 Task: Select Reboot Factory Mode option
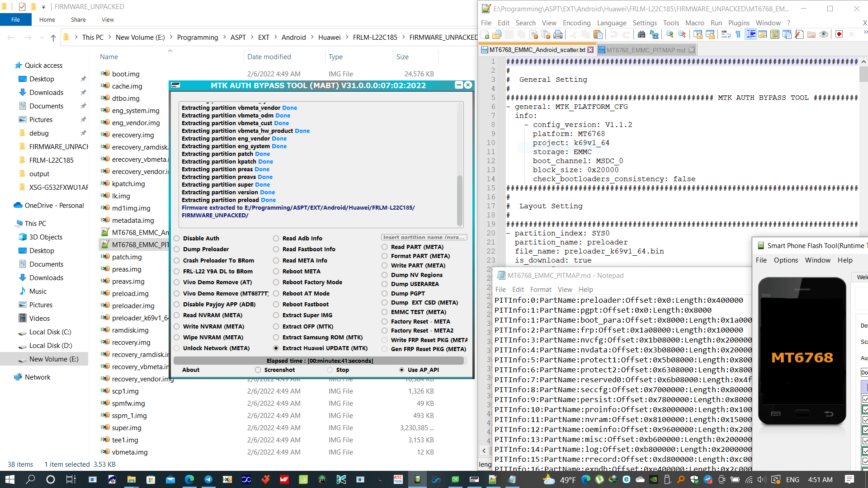(x=275, y=282)
